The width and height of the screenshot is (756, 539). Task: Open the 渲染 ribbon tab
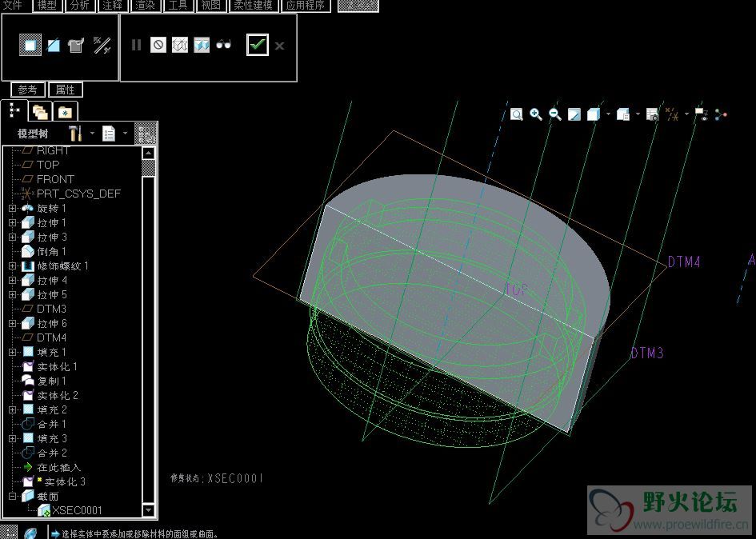[145, 6]
